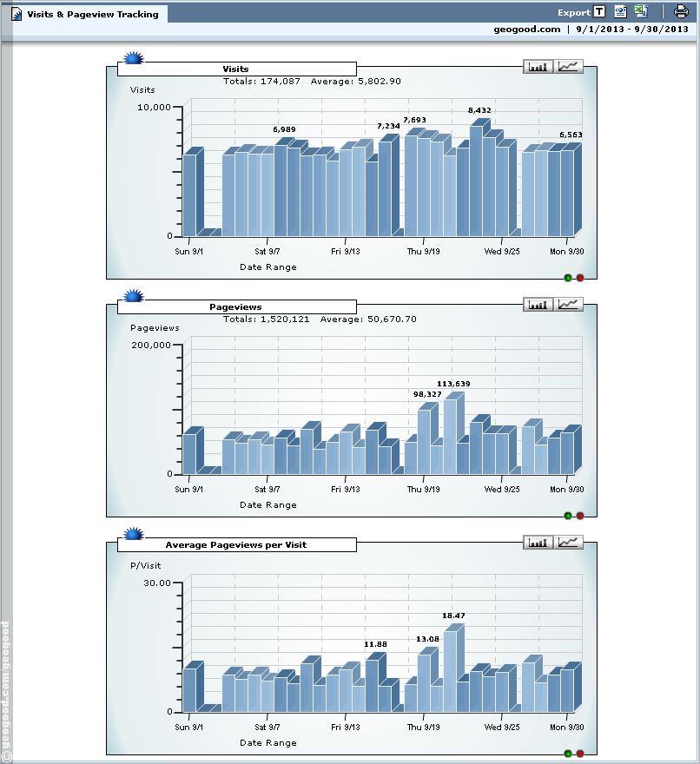Screen dimensions: 700x764
Task: Click the green dot under Visits chart
Action: [568, 278]
